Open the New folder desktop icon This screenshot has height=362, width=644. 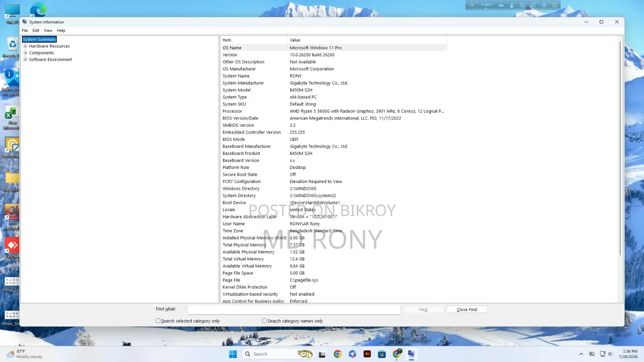tap(12, 182)
